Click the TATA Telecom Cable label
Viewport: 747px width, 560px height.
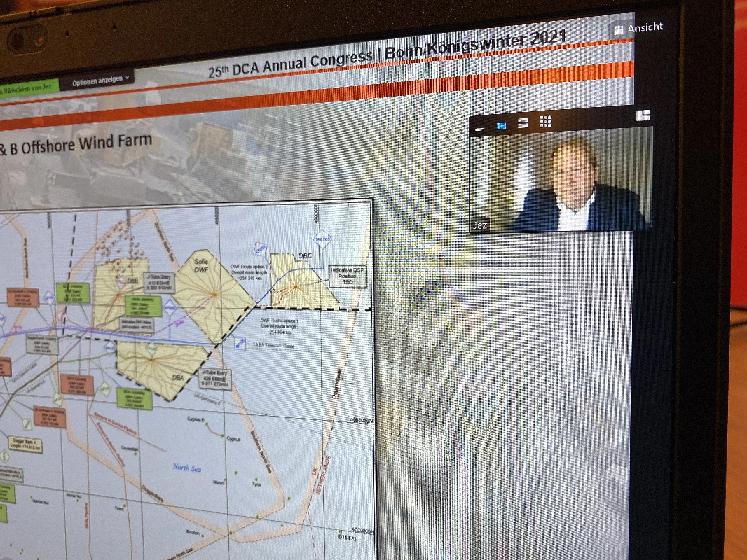tap(273, 345)
